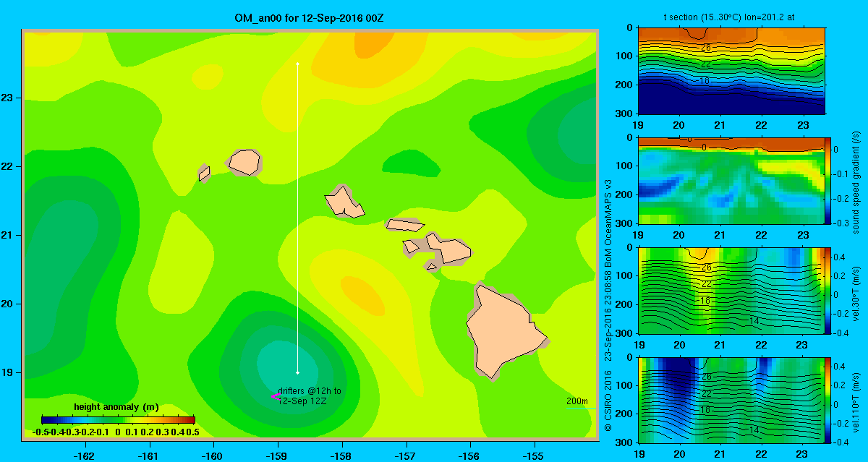This screenshot has width=868, height=462.
Task: Click the height anomaly color bar
Action: 118,419
